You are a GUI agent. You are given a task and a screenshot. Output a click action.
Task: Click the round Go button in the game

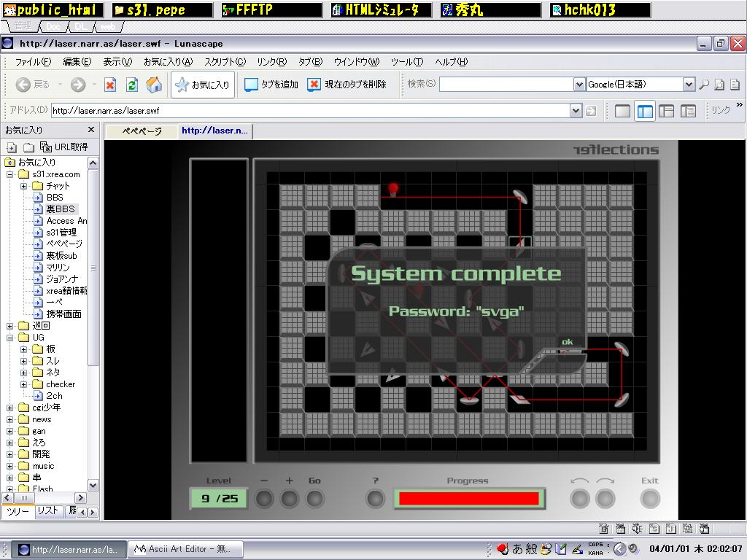pos(314,499)
